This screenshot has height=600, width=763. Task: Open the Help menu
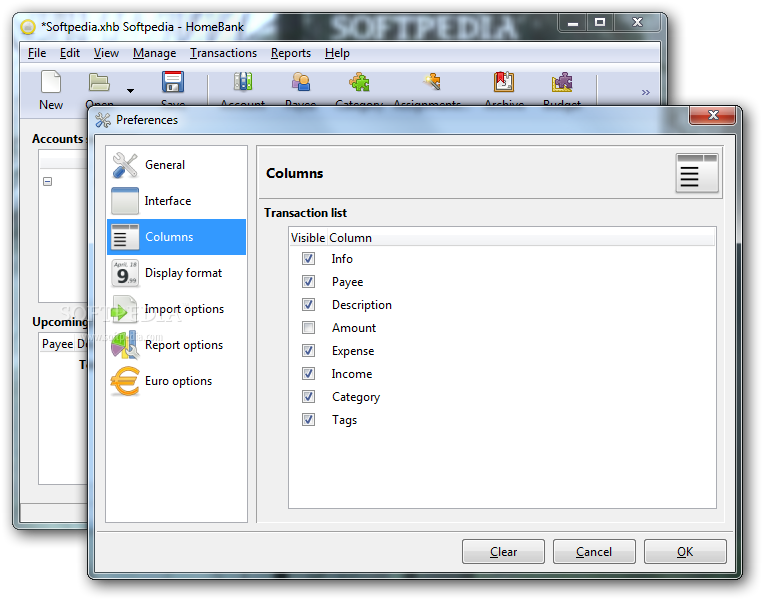[x=337, y=53]
